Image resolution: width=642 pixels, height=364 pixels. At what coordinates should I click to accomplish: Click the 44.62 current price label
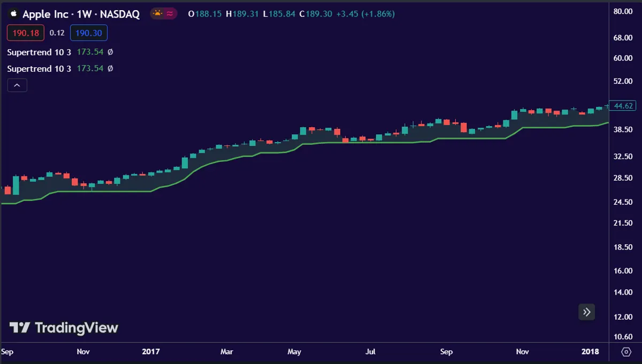[623, 106]
